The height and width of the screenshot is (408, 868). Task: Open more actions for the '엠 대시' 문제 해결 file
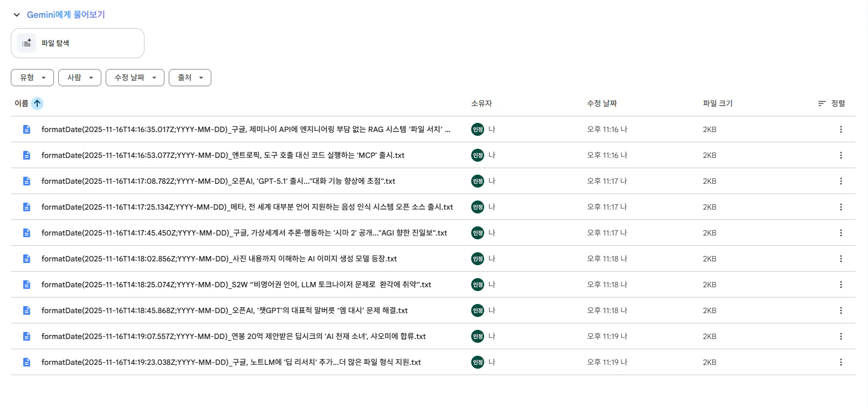coord(841,310)
